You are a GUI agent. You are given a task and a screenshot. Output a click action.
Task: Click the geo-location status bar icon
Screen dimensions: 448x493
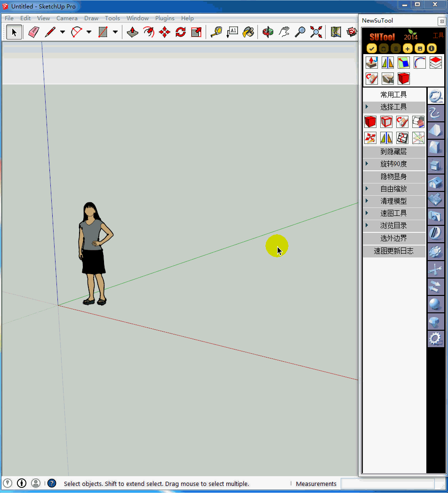point(7,483)
